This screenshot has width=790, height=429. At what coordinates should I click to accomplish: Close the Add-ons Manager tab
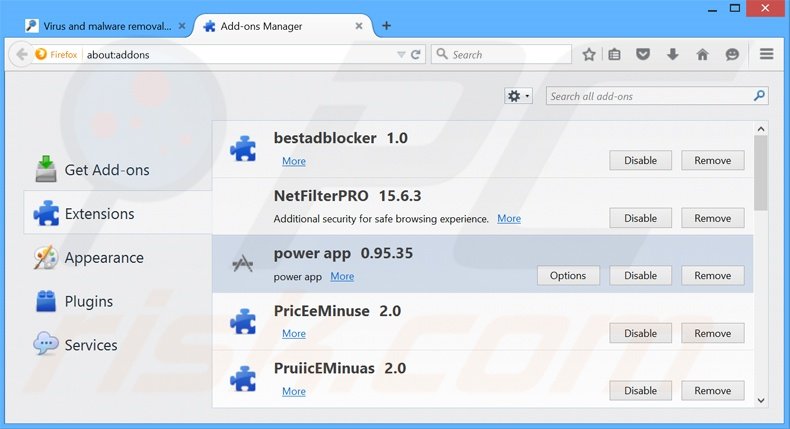(359, 26)
